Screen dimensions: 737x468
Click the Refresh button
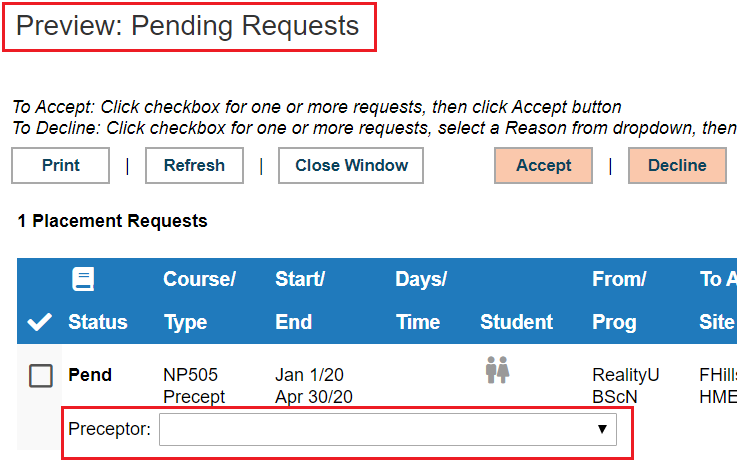[x=194, y=165]
